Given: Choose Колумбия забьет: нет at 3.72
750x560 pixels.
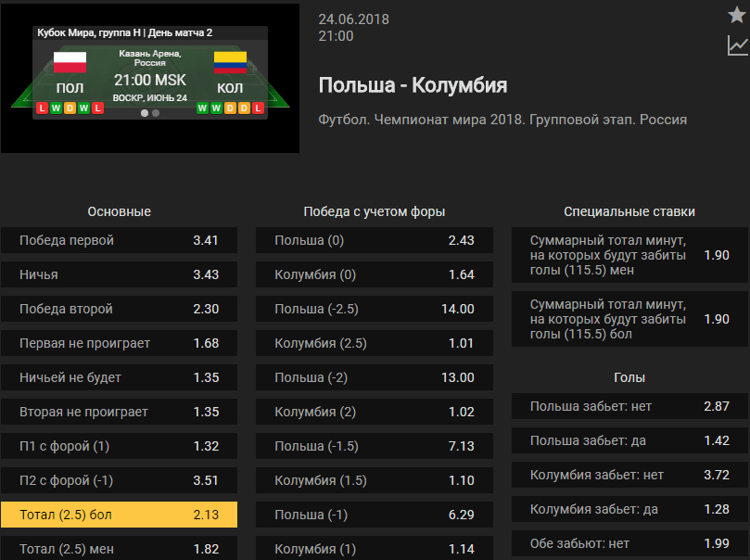Looking at the screenshot, I should [629, 475].
